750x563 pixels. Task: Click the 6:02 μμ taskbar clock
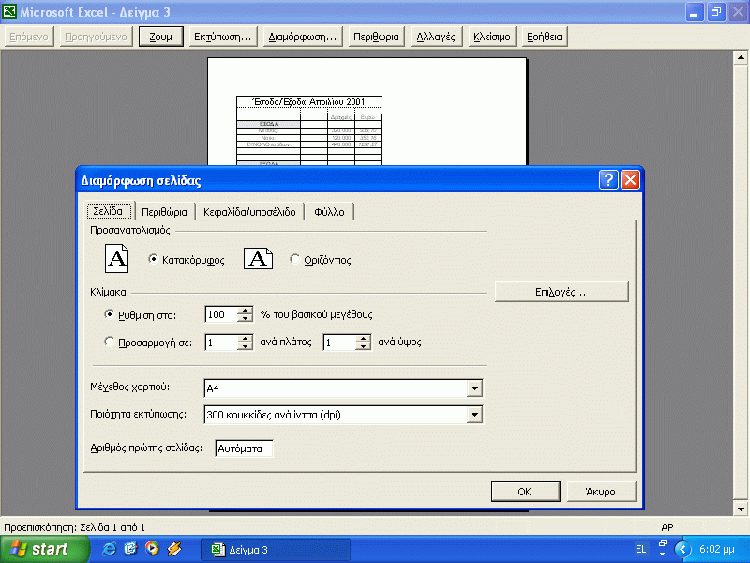(717, 549)
